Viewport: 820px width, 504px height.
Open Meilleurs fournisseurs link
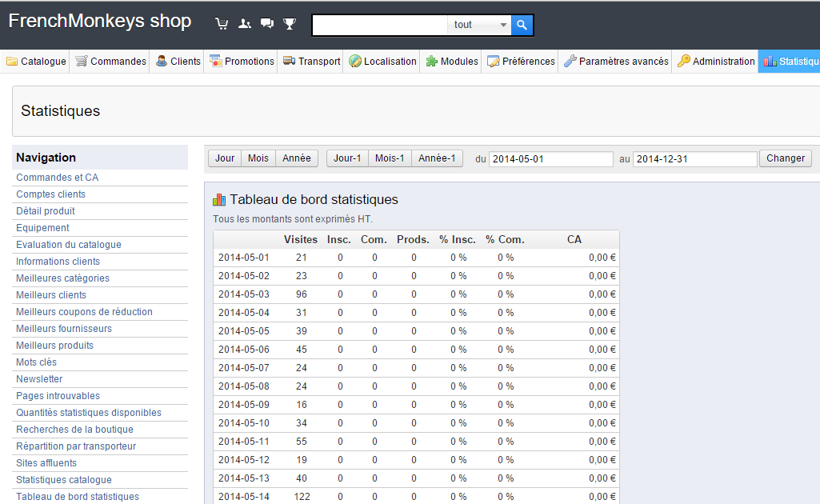pyautogui.click(x=64, y=328)
